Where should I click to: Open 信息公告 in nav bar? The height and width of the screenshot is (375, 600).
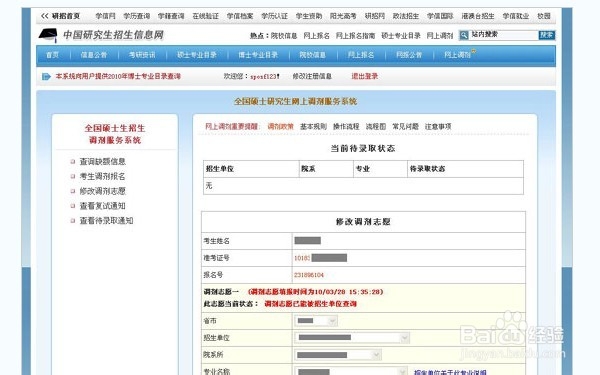(x=94, y=55)
